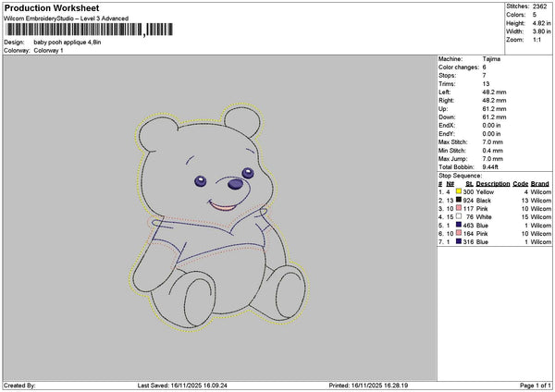Click the blue swatch in stop 5
Image resolution: width=555 pixels, height=392 pixels.
point(459,225)
